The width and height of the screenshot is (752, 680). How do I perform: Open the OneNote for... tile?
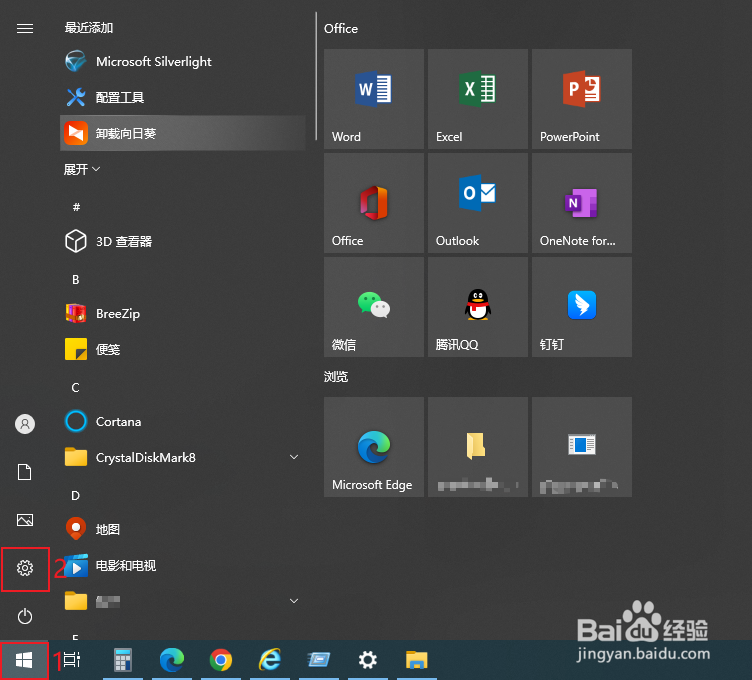click(582, 203)
